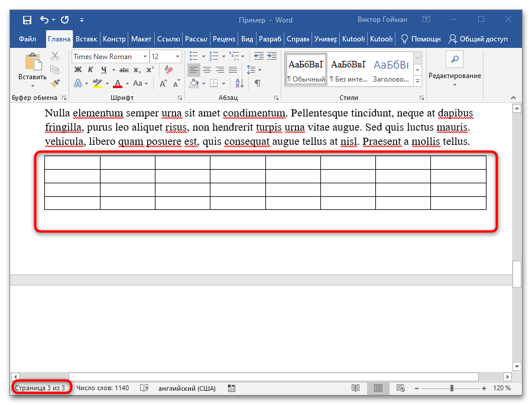Image resolution: width=532 pixels, height=405 pixels.
Task: Switch to the Вставка tab
Action: click(86, 39)
